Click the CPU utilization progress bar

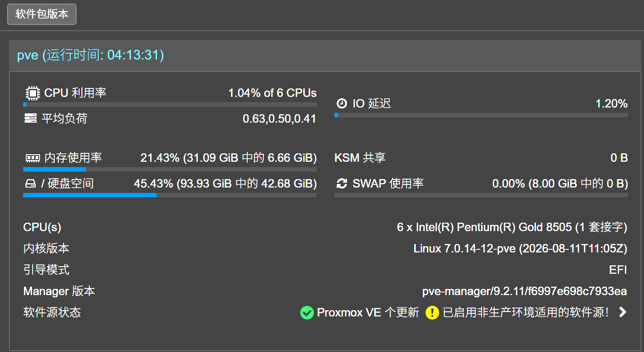170,105
